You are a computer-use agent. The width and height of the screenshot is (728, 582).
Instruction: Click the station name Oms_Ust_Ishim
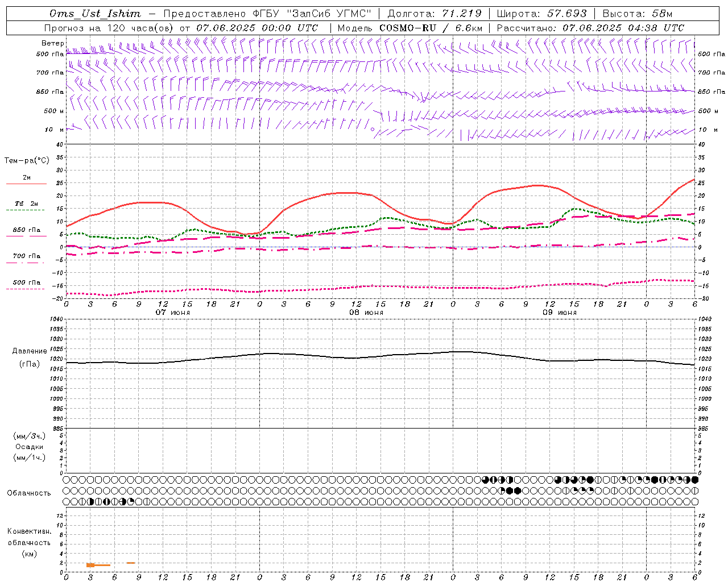pos(95,14)
